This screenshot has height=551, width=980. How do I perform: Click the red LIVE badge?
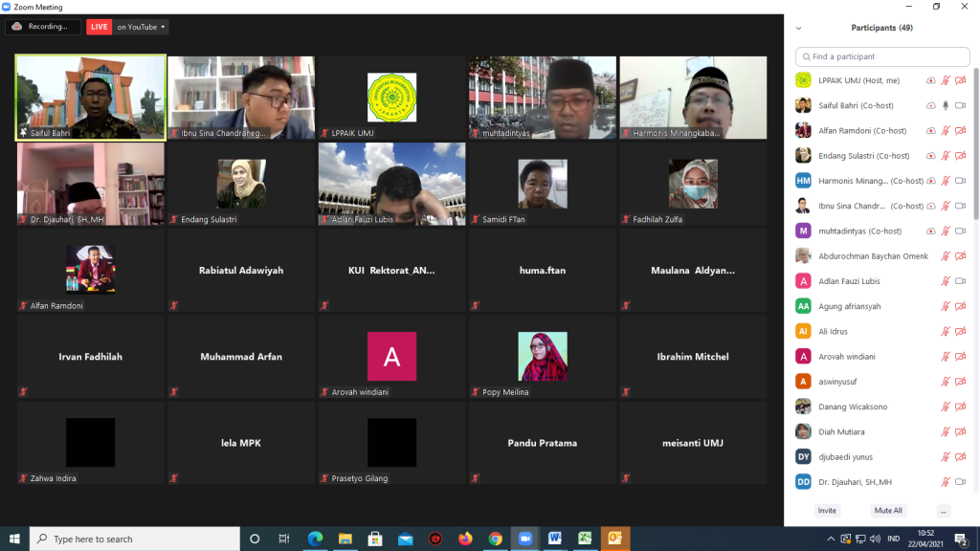(x=99, y=27)
